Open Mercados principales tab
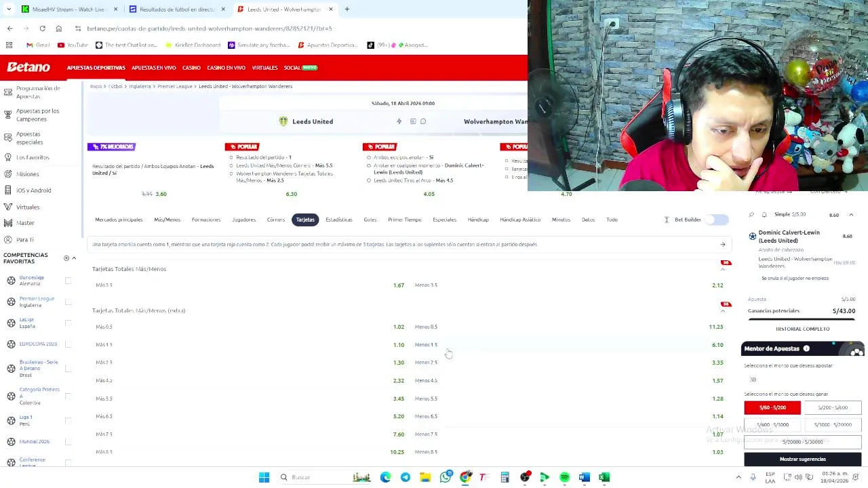The image size is (868, 488). coord(119,220)
